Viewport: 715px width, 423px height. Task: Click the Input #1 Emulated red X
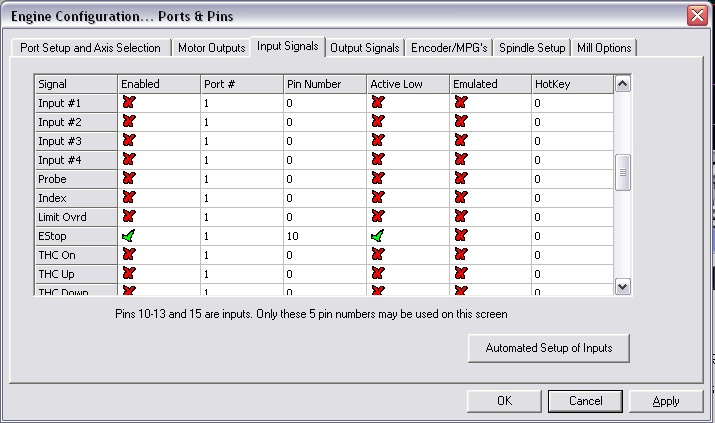[460, 103]
